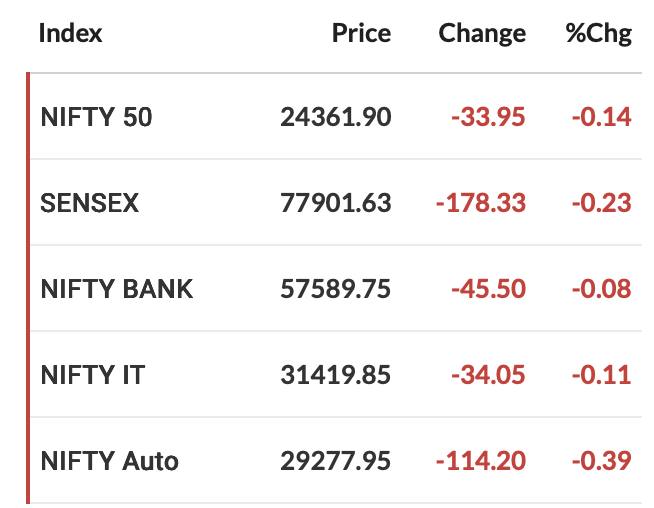Sort table by Index column header
The height and width of the screenshot is (508, 654).
70,33
